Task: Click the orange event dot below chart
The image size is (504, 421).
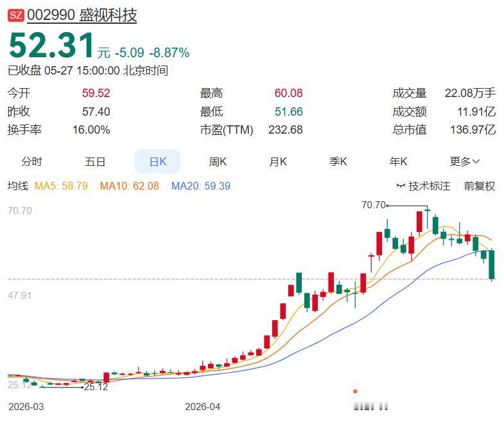Action: pos(355,391)
